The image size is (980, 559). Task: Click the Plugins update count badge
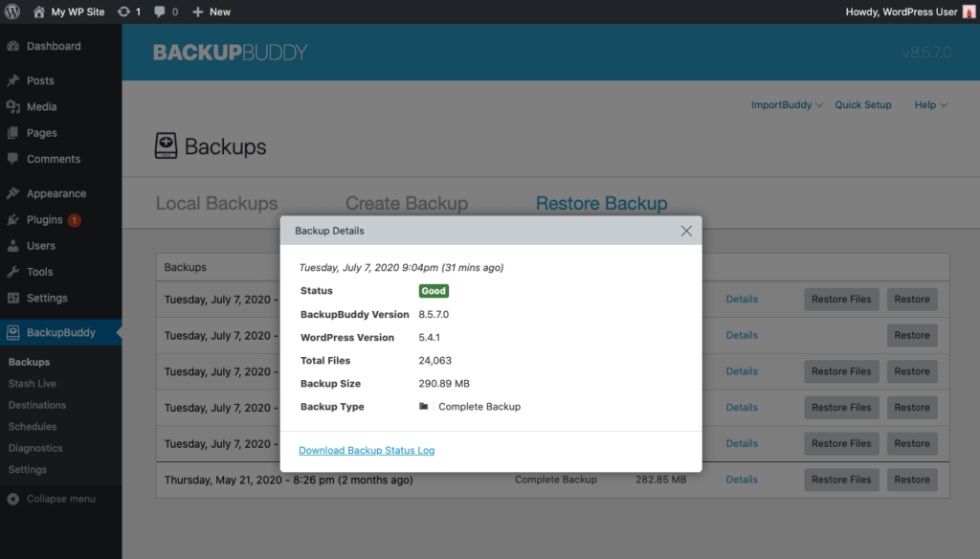coord(74,220)
